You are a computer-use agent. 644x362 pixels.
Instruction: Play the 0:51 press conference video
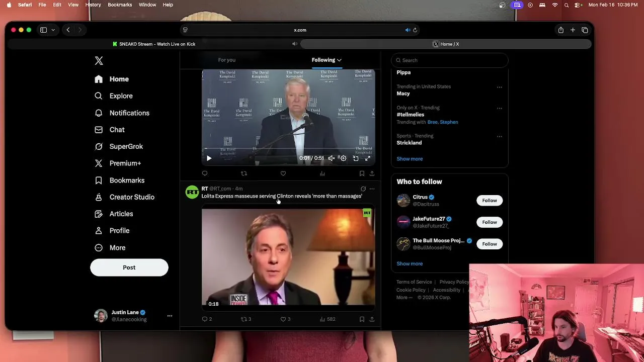(209, 158)
